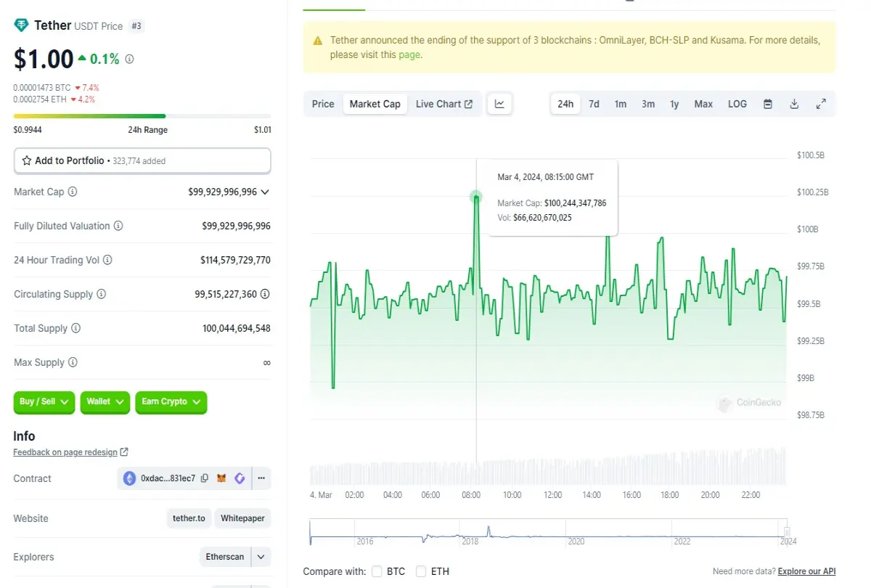
Task: Copy the contract address
Action: 205,478
